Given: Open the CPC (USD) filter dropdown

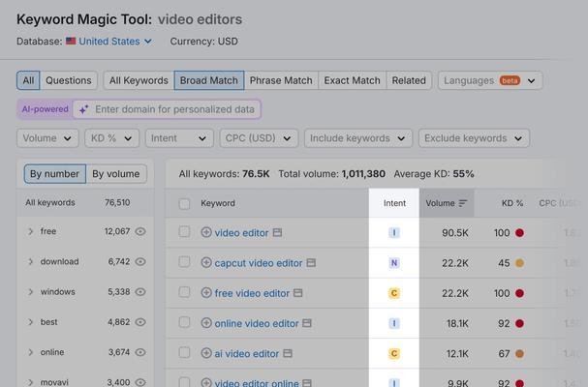Looking at the screenshot, I should pyautogui.click(x=259, y=138).
